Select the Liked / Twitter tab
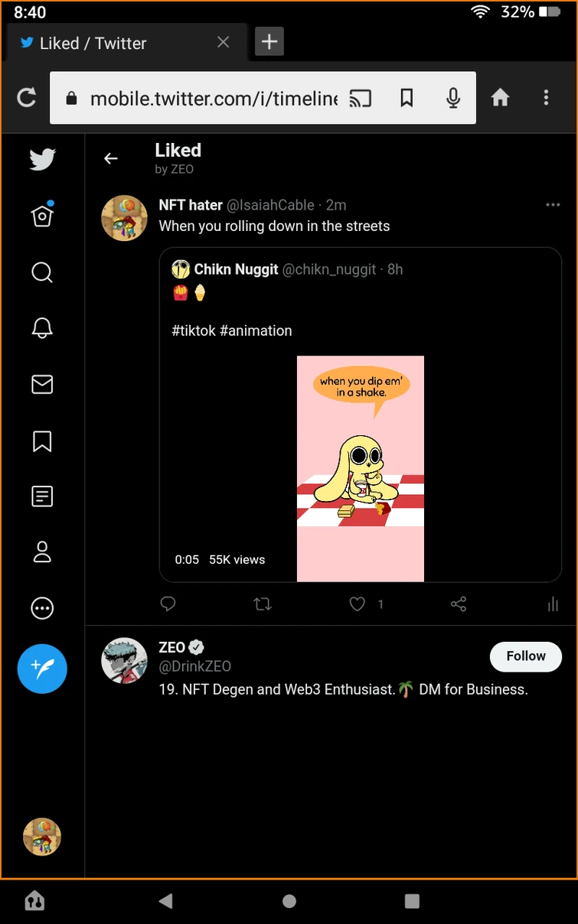This screenshot has width=578, height=924. [x=115, y=43]
